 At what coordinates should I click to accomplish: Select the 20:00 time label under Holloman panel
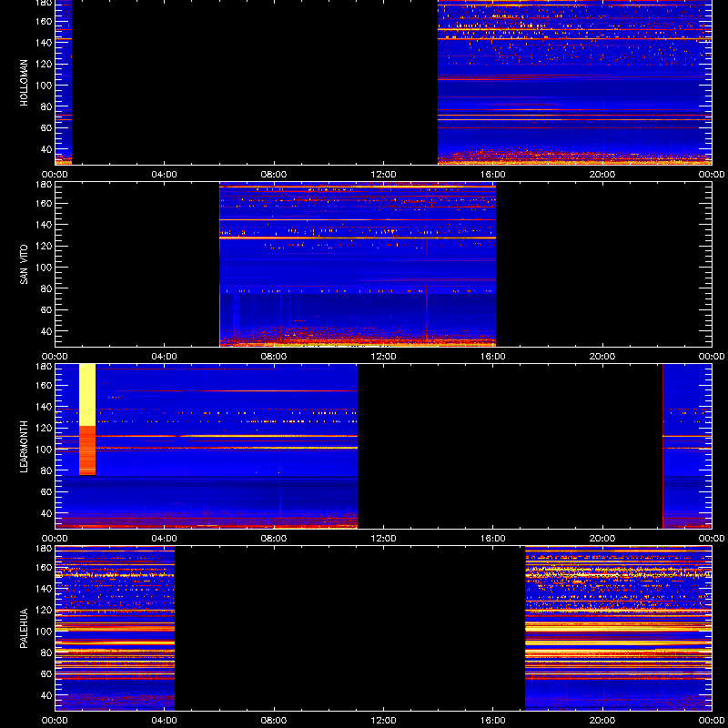[602, 175]
